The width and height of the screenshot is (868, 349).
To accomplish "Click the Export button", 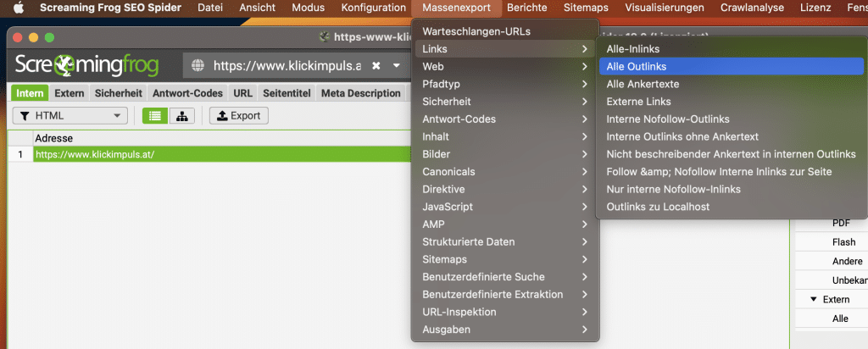I will click(238, 116).
